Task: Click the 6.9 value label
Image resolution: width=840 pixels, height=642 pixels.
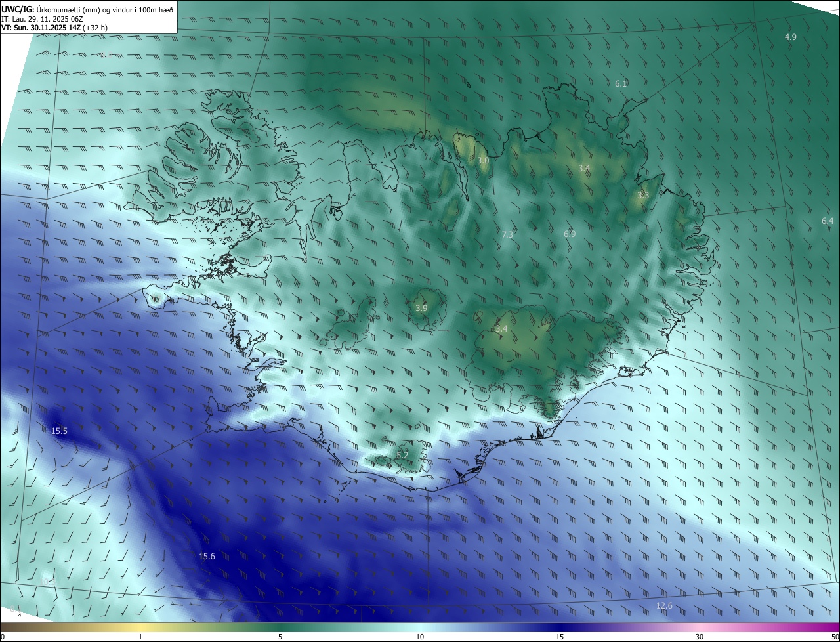Action: click(x=570, y=234)
